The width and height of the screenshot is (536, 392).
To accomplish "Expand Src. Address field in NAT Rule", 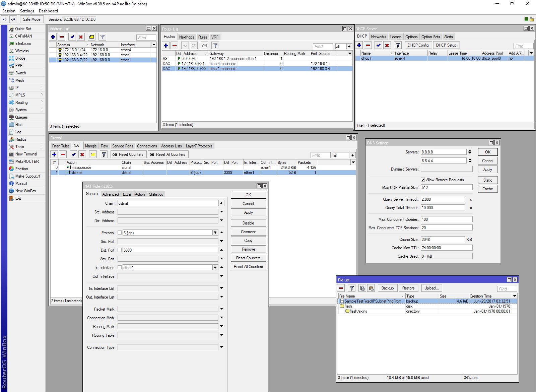I will click(x=221, y=212).
